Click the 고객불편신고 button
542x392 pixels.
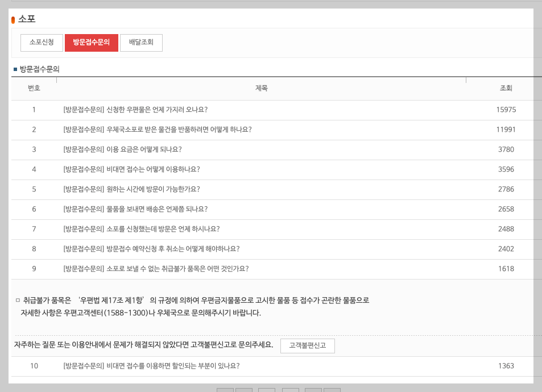pyautogui.click(x=308, y=346)
